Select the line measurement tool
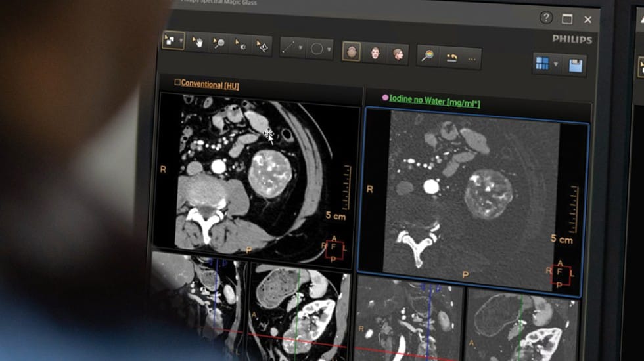The image size is (644, 361). click(x=288, y=47)
